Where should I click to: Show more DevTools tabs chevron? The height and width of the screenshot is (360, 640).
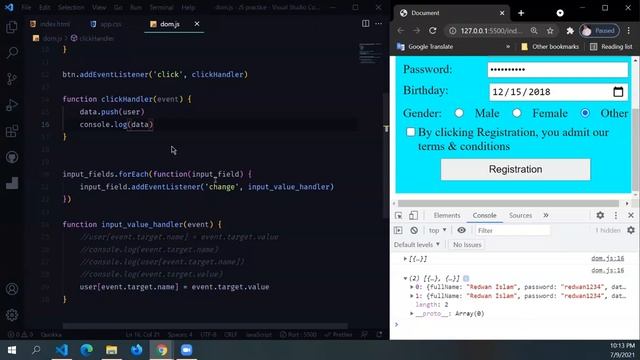pos(546,215)
